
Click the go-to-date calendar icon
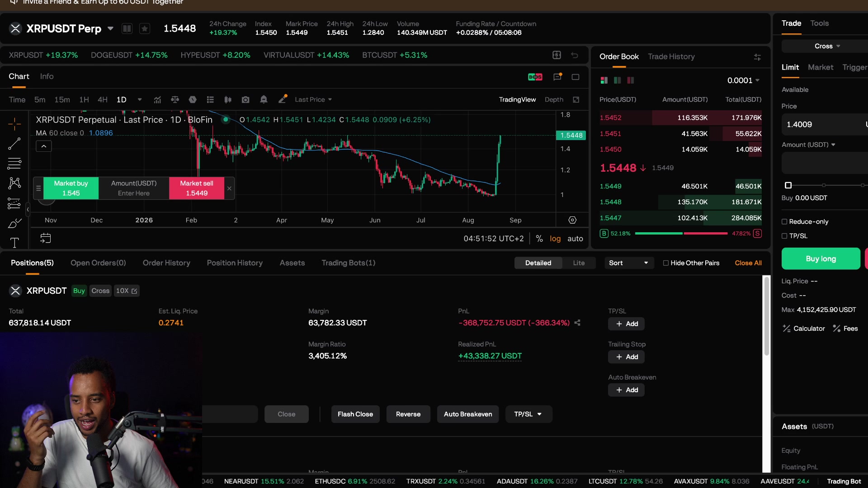tap(46, 238)
